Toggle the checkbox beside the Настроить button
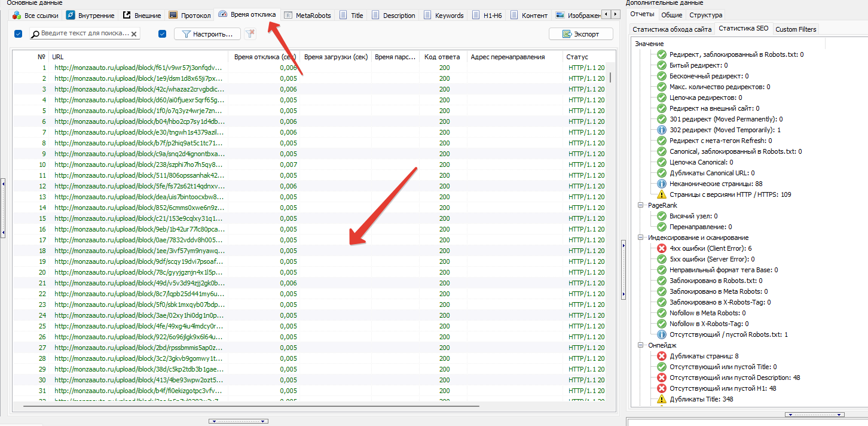Image resolution: width=868 pixels, height=426 pixels. (162, 34)
